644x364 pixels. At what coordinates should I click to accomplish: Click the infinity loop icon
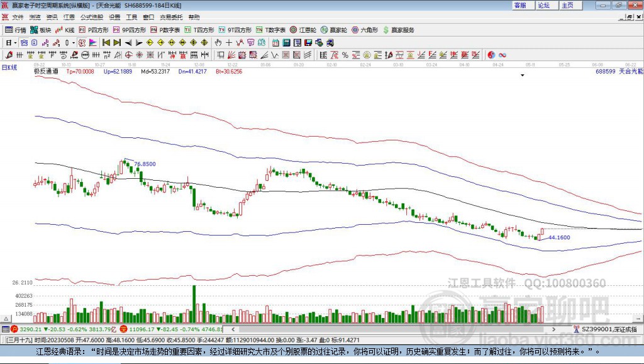[502, 55]
